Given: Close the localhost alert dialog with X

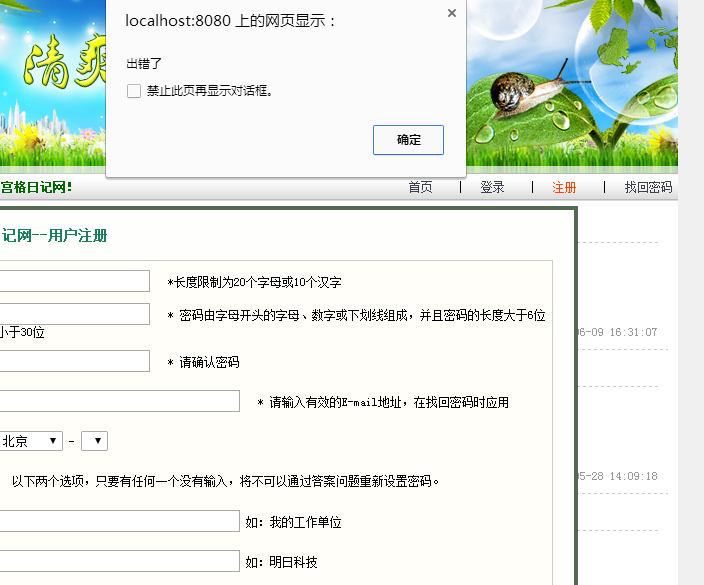Looking at the screenshot, I should click(452, 13).
